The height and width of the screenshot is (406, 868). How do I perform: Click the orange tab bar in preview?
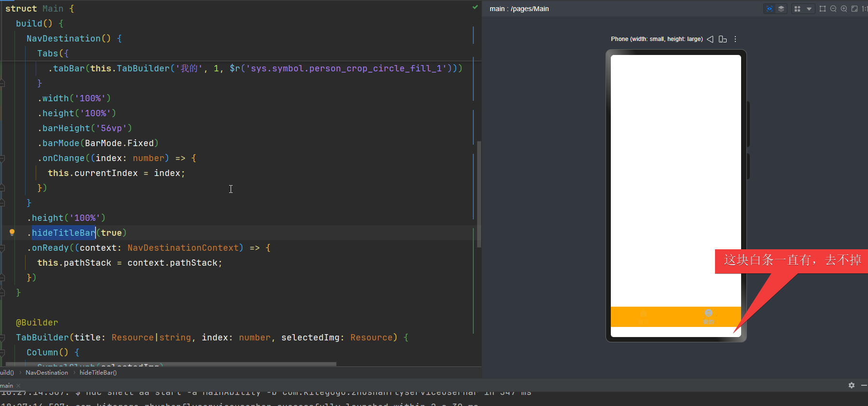click(675, 316)
